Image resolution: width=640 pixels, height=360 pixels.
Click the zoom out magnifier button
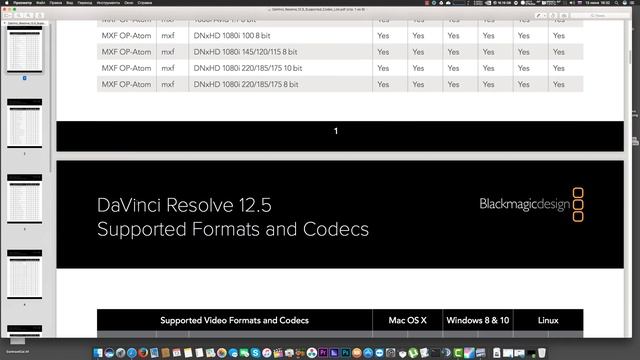pyautogui.click(x=19, y=16)
